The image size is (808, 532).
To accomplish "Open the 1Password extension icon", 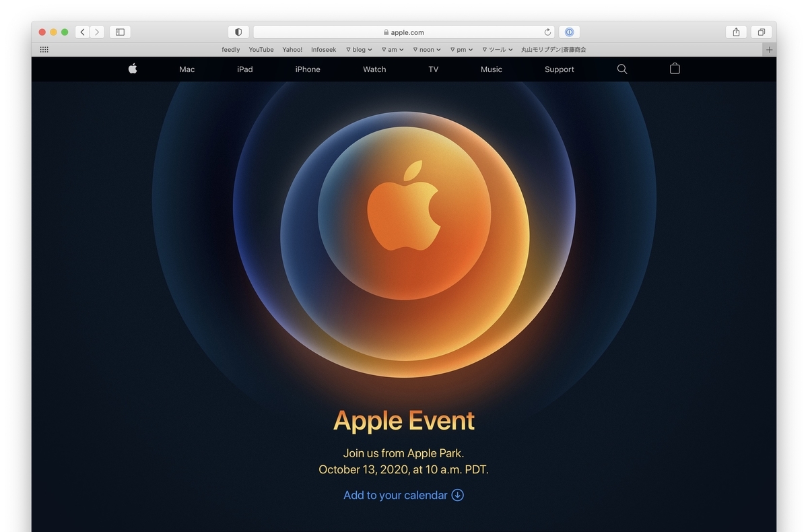I will [569, 32].
